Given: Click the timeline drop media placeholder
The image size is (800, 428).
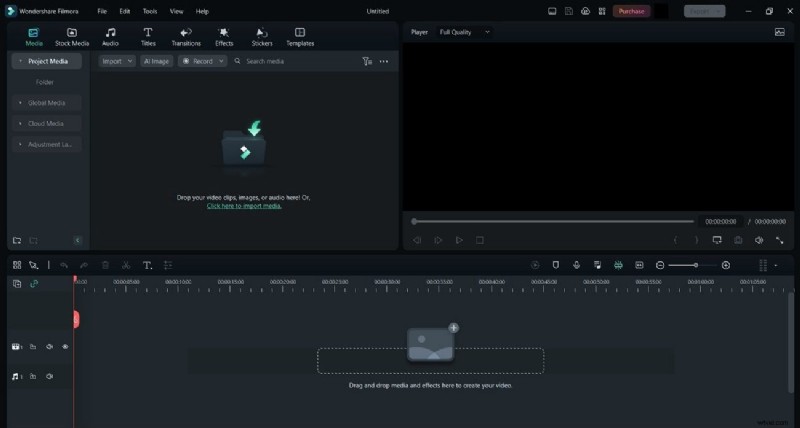Looking at the screenshot, I should (x=431, y=361).
